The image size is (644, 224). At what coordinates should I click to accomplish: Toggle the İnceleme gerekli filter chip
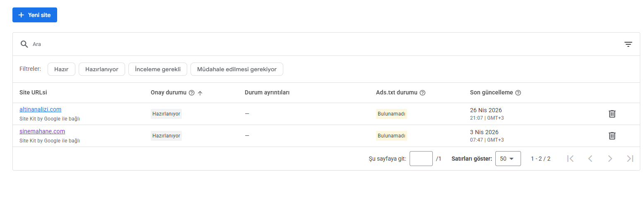(158, 69)
